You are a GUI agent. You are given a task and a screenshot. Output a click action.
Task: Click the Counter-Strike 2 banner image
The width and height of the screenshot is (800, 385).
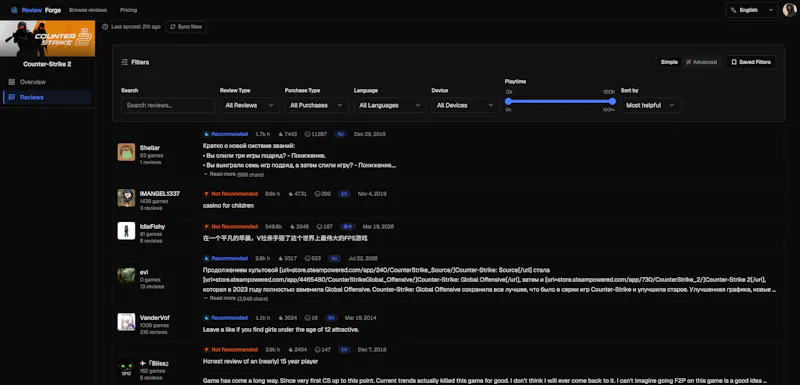pyautogui.click(x=47, y=38)
